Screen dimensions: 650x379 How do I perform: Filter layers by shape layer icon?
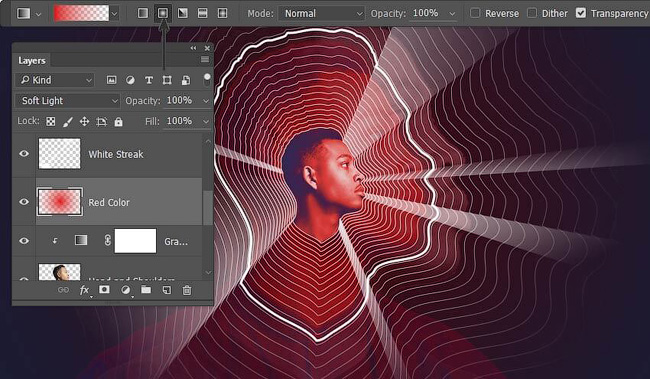point(167,80)
